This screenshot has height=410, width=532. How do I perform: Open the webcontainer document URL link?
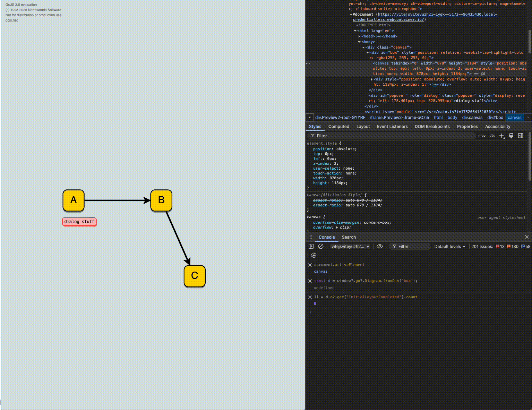(x=425, y=17)
